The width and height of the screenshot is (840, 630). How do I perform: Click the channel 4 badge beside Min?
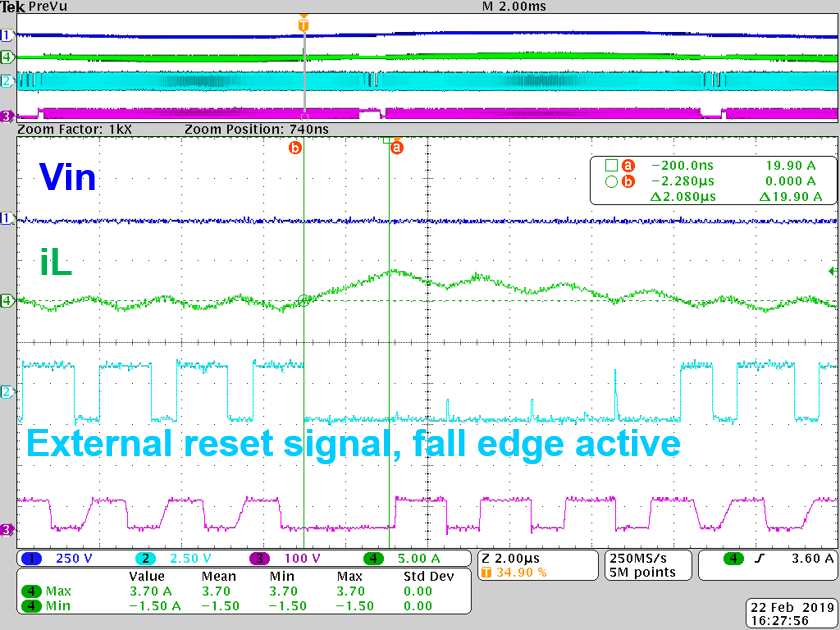click(x=32, y=606)
